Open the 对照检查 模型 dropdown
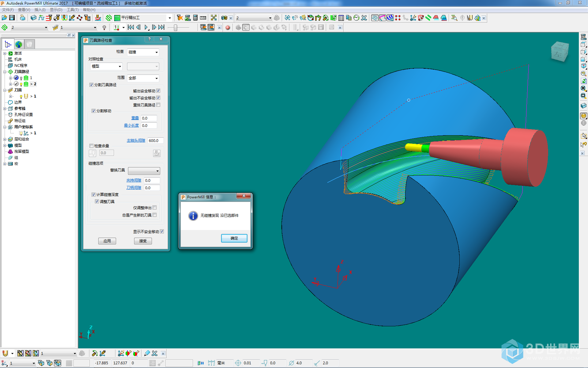Image resolution: width=588 pixels, height=368 pixels. (106, 66)
